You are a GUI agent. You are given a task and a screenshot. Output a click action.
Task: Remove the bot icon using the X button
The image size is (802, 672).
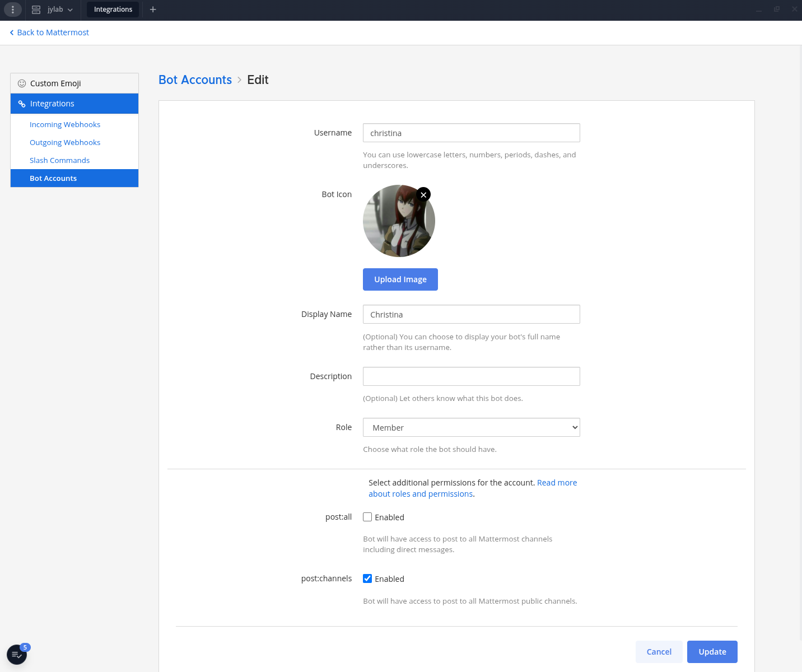[x=423, y=194]
